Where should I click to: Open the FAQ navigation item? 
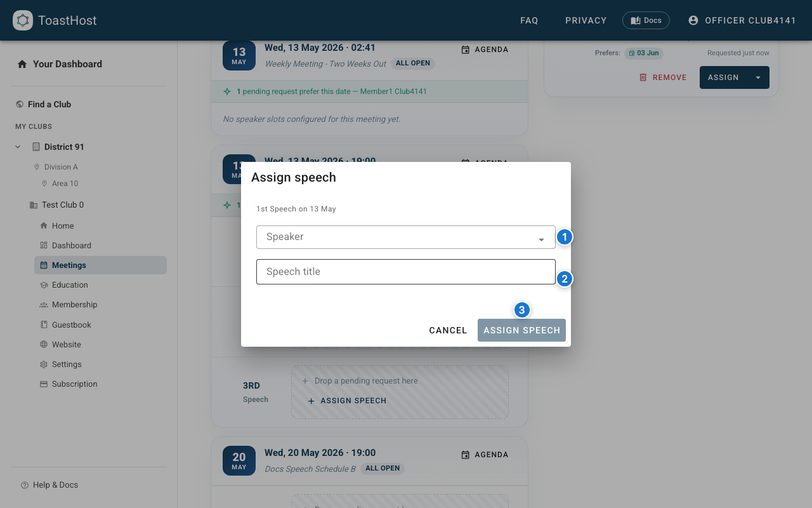point(529,20)
